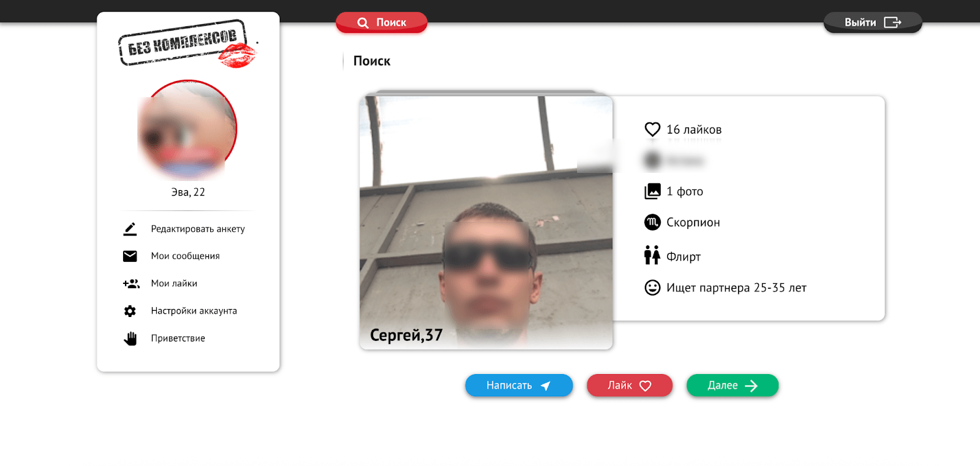Open Редактировать анкету menu item
The height and width of the screenshot is (466, 980).
[198, 229]
